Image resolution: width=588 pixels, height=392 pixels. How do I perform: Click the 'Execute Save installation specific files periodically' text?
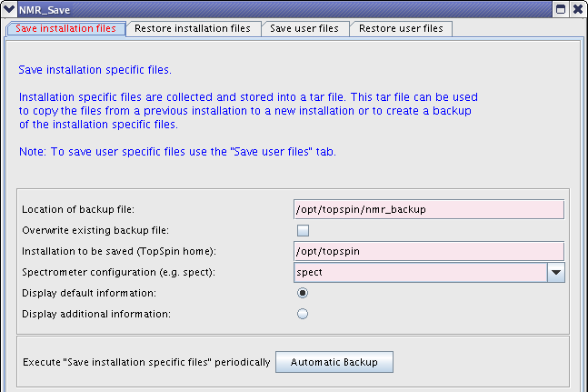(x=146, y=362)
